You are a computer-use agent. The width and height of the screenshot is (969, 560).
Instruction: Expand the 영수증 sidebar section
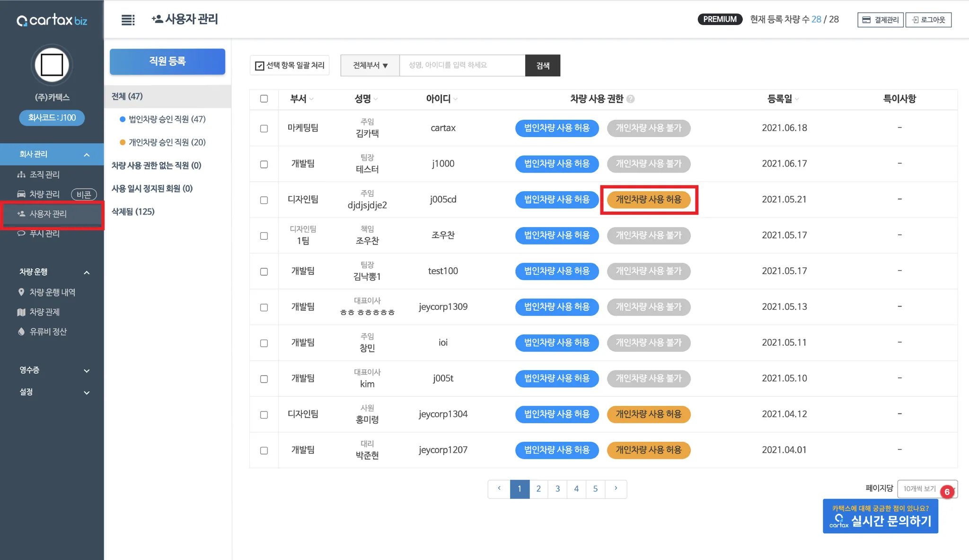(52, 370)
